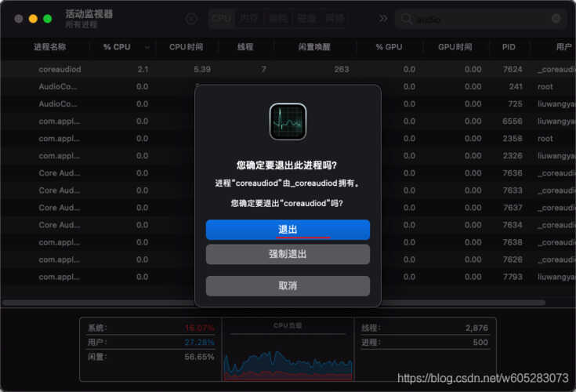
Task: Click the magnifier icon in search field
Action: pyautogui.click(x=406, y=19)
